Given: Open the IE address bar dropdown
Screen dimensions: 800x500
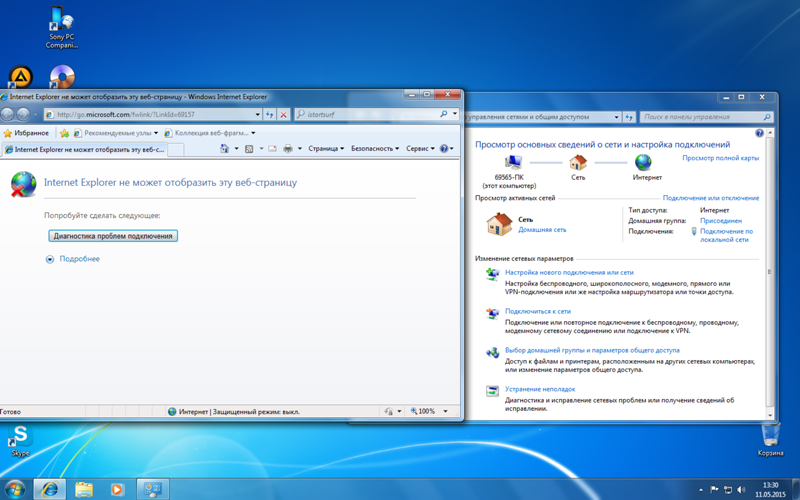Looking at the screenshot, I should [258, 114].
